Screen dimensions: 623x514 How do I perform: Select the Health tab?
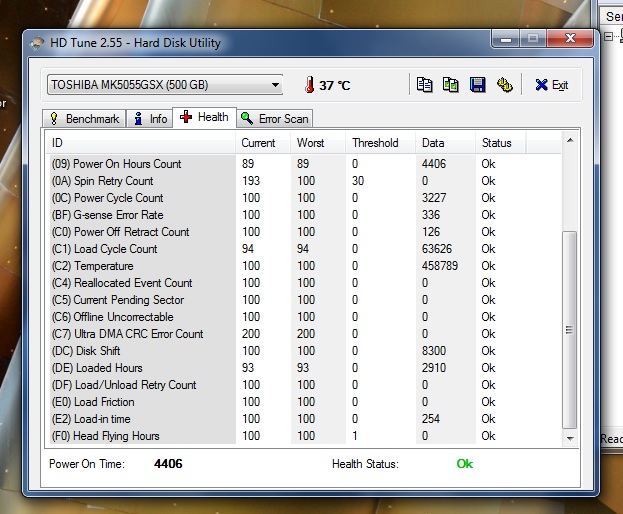204,117
